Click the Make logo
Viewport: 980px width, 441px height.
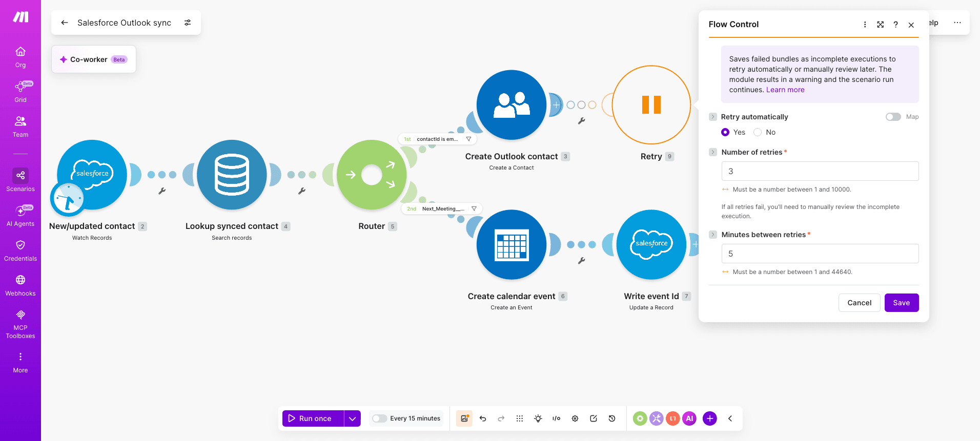point(21,17)
